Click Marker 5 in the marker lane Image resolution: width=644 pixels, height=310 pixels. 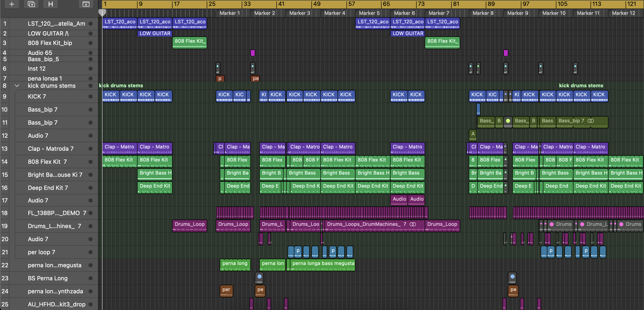tap(369, 13)
